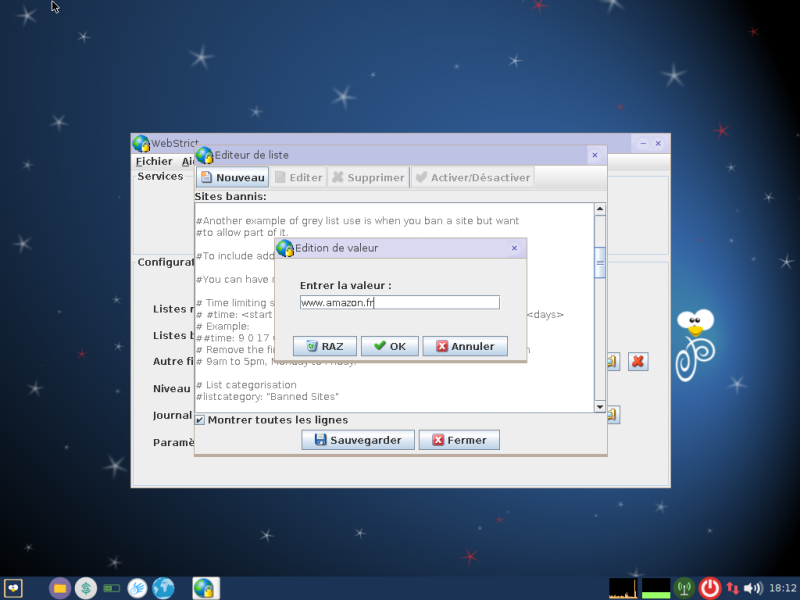Close the 'Edition de valeur' dialog
The width and height of the screenshot is (800, 600).
tap(514, 248)
